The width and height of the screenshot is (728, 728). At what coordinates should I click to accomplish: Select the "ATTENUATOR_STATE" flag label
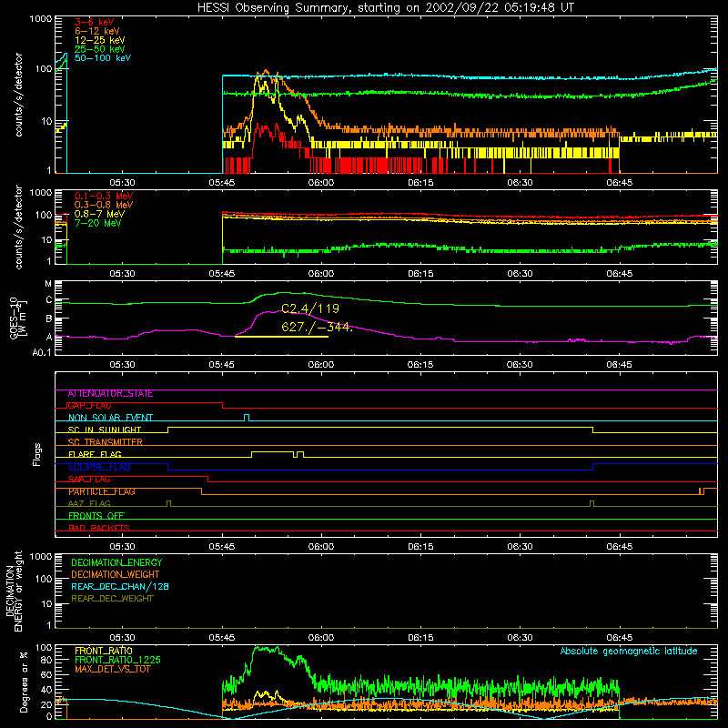110,394
